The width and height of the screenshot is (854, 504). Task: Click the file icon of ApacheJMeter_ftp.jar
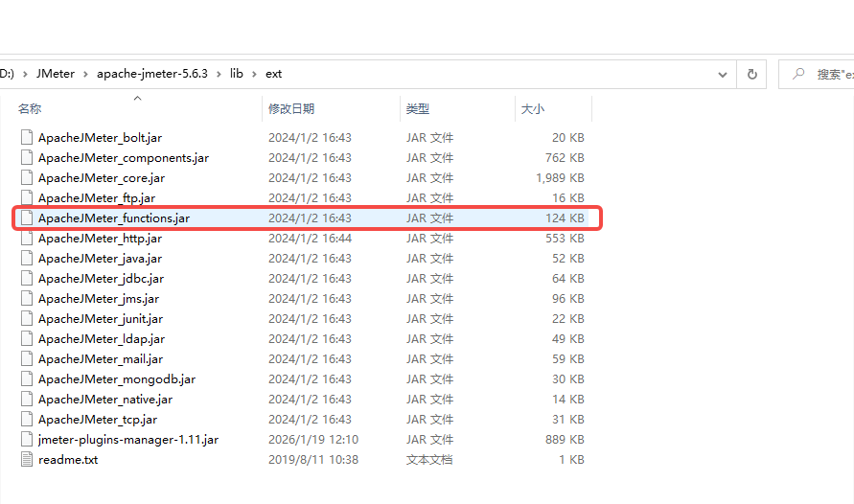[x=27, y=197]
